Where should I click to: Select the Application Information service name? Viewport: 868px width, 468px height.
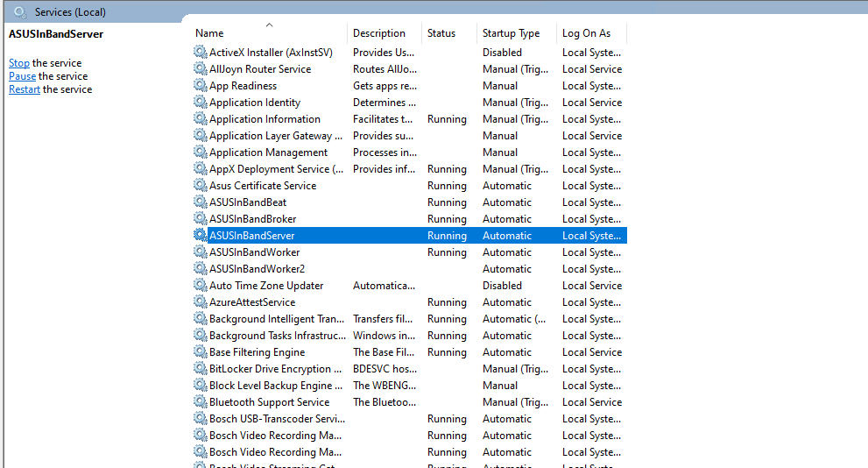click(x=265, y=119)
